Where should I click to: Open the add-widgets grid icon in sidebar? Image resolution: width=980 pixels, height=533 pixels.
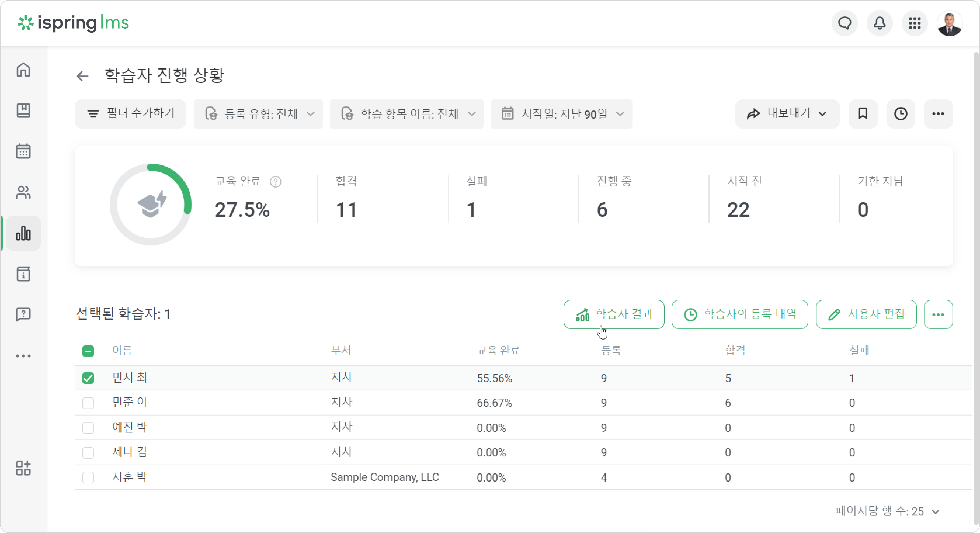(23, 468)
